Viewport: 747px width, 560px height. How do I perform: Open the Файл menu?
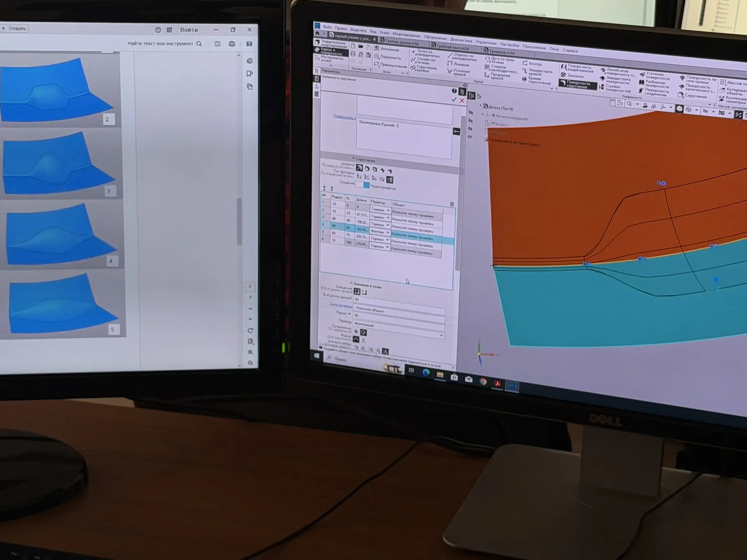click(x=327, y=27)
